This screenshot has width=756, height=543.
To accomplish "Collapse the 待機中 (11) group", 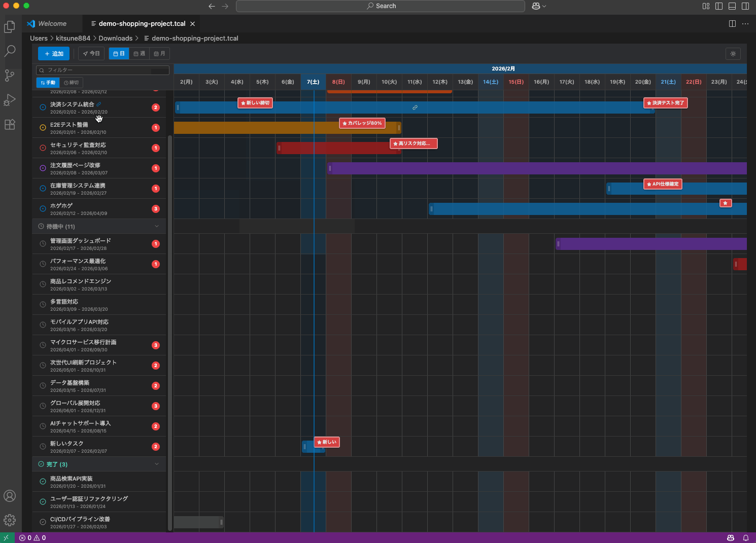I will click(x=99, y=227).
